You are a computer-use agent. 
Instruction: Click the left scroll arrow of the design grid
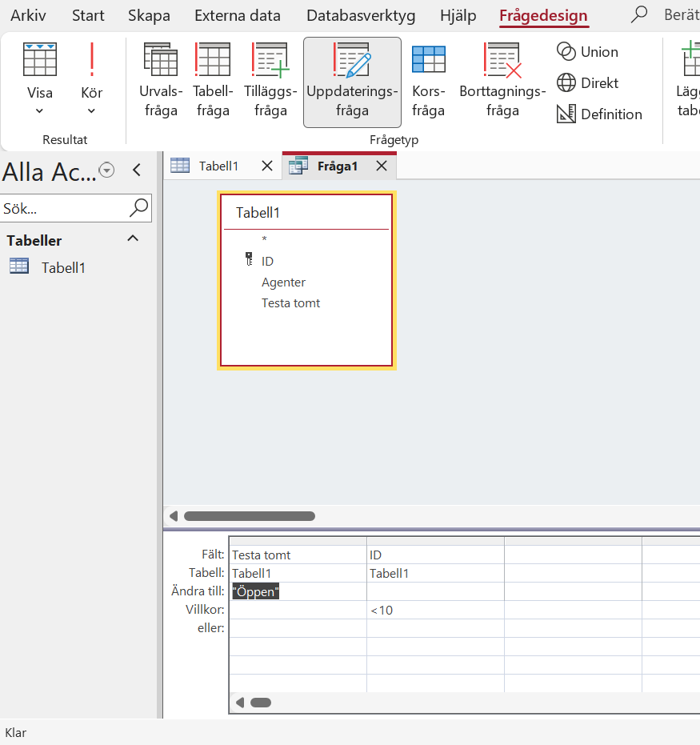point(240,703)
